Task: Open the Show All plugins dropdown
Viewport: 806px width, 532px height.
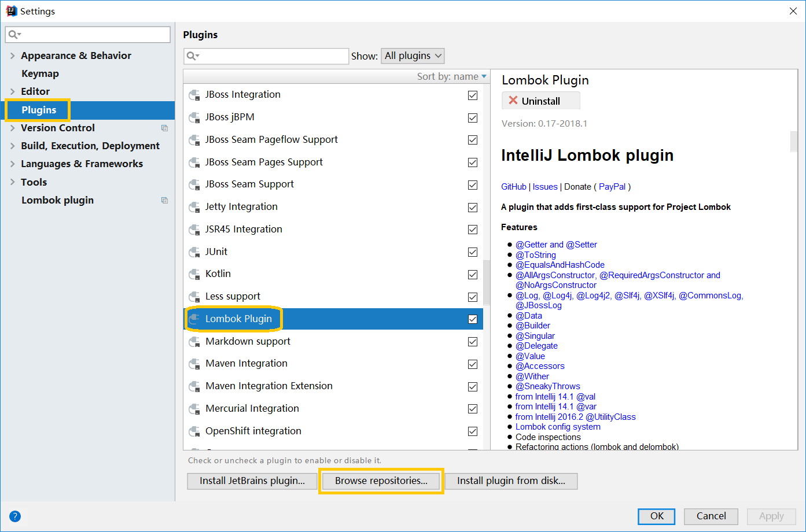Action: point(413,56)
